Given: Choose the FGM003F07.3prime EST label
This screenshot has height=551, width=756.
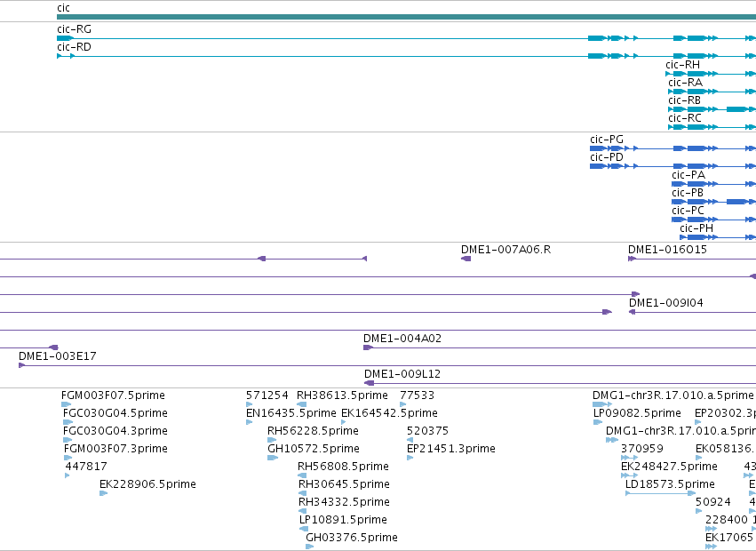Looking at the screenshot, I should (x=115, y=449).
